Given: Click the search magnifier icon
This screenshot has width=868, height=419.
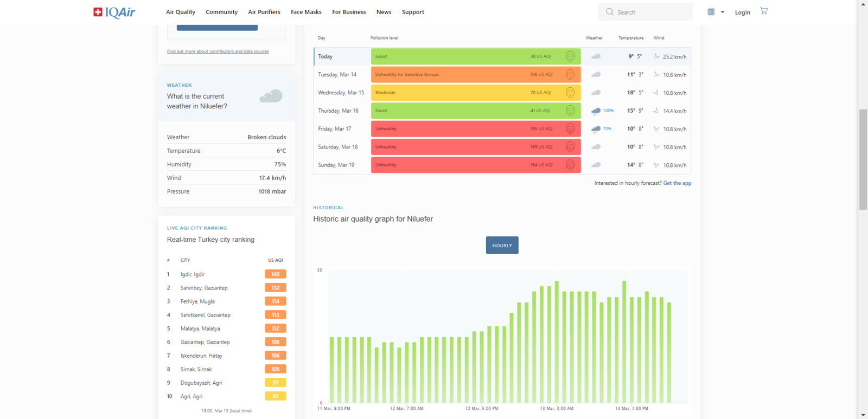Looking at the screenshot, I should [610, 12].
